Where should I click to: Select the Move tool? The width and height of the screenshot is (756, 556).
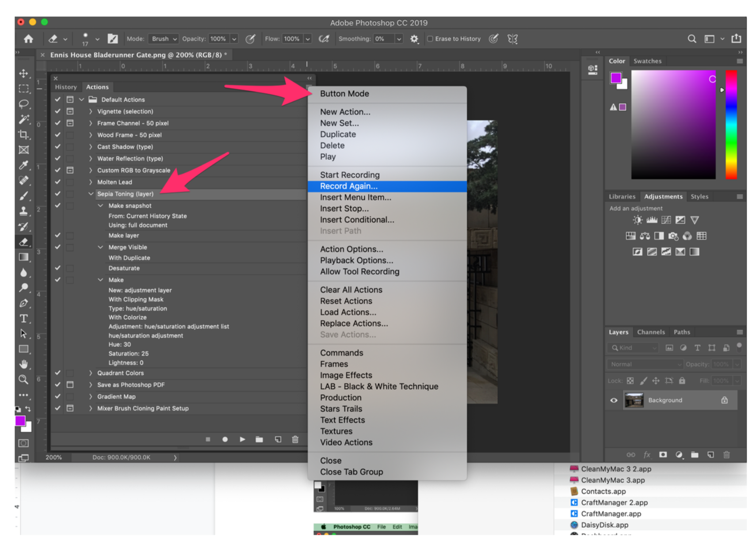pos(24,73)
